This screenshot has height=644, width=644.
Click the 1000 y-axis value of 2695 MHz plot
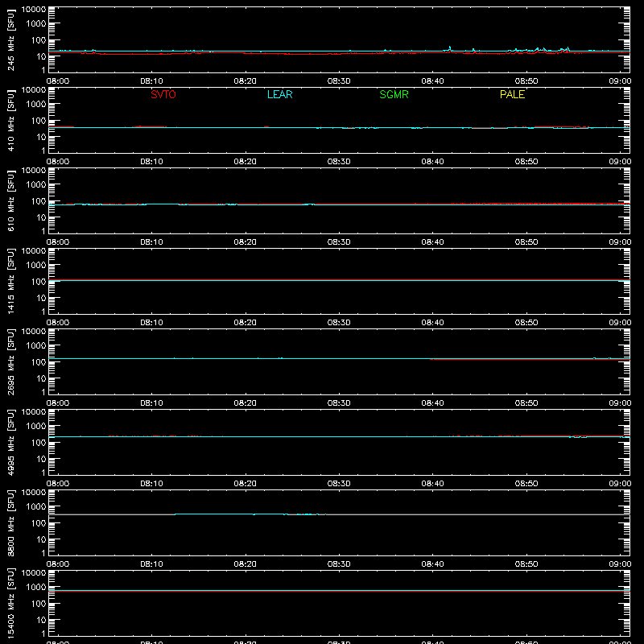pyautogui.click(x=36, y=346)
